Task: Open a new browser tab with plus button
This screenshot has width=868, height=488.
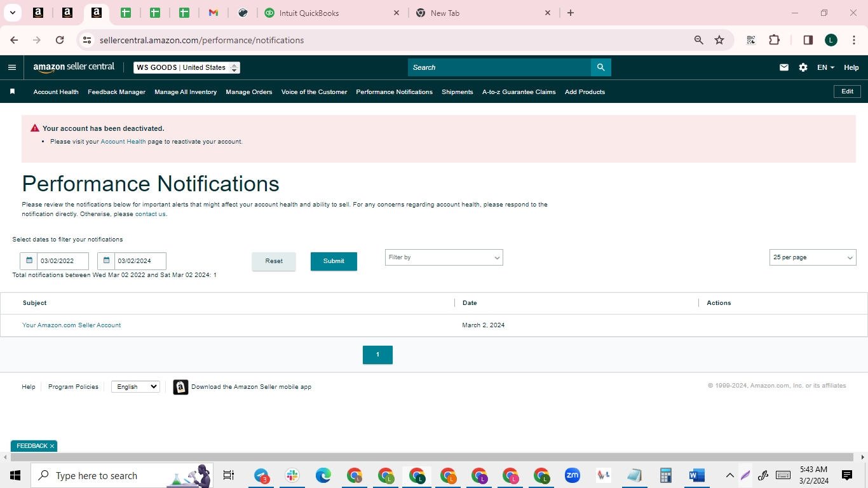Action: tap(571, 13)
